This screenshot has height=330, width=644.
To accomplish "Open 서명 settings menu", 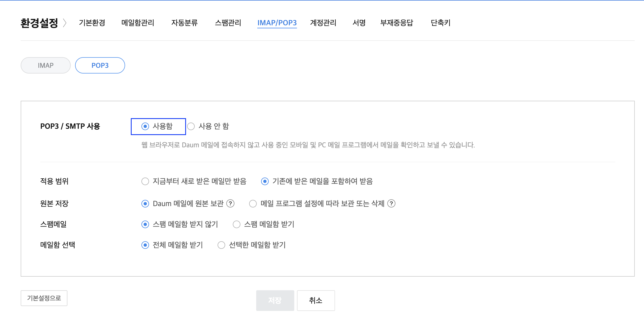I will (x=359, y=23).
